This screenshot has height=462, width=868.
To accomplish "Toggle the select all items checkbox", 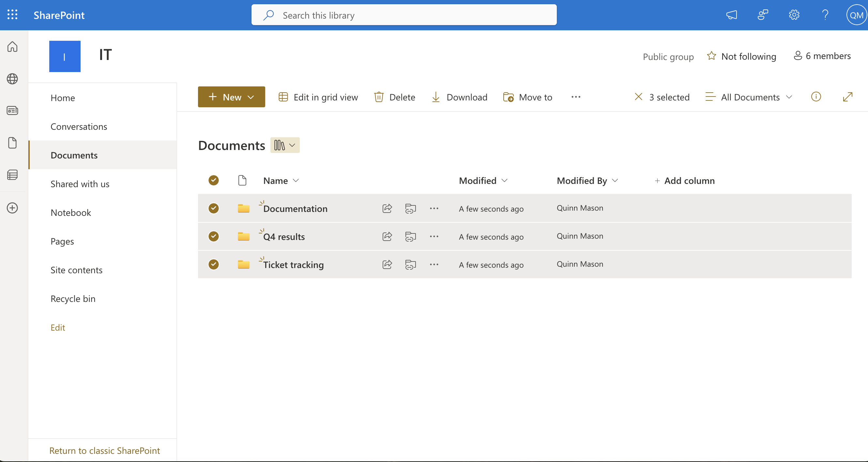I will click(x=214, y=181).
